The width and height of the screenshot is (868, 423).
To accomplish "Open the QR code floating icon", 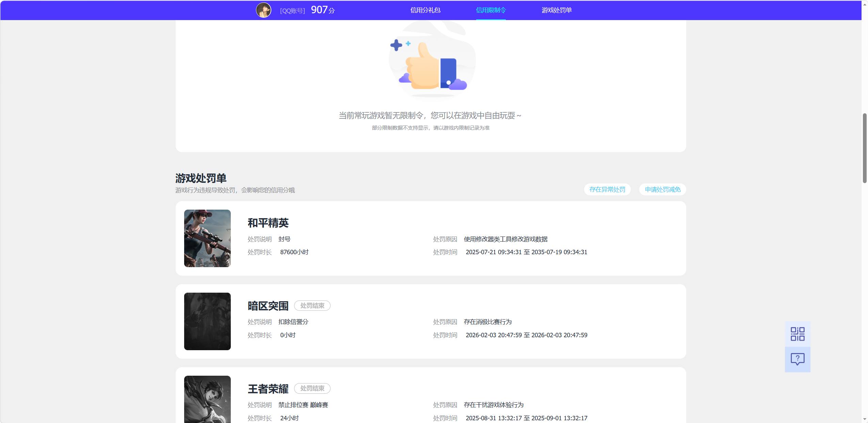I will click(797, 334).
